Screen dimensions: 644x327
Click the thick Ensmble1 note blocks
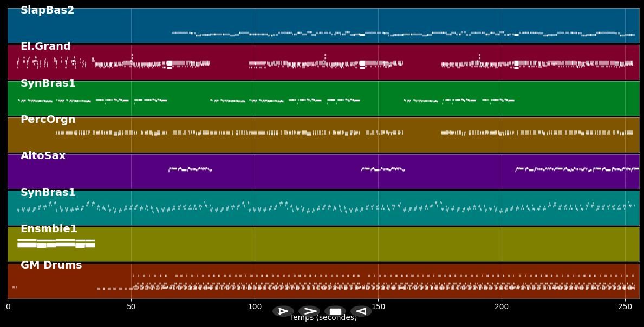pyautogui.click(x=56, y=244)
